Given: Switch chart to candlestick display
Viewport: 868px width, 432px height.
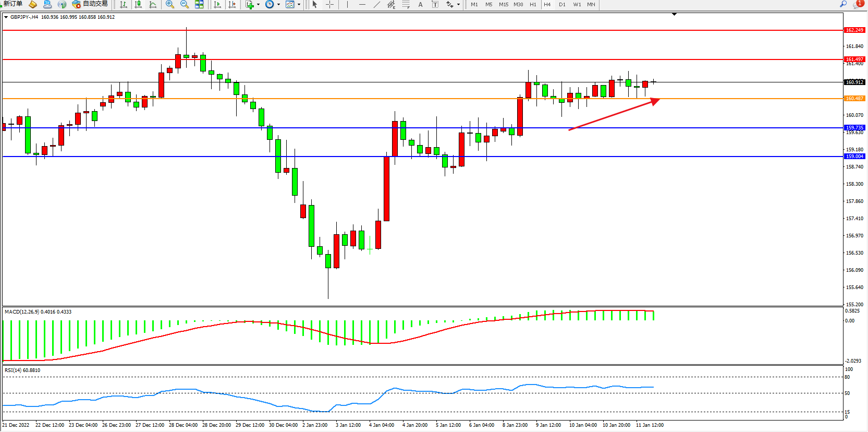Looking at the screenshot, I should tap(138, 5).
